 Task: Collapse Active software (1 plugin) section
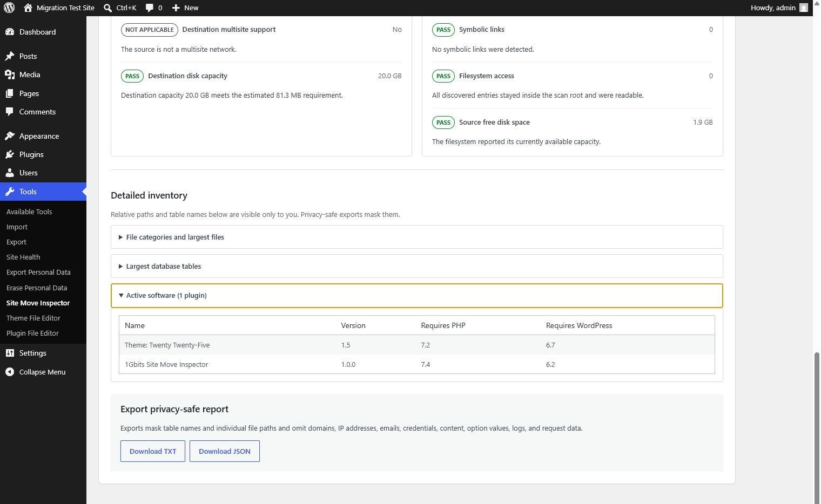tap(416, 296)
